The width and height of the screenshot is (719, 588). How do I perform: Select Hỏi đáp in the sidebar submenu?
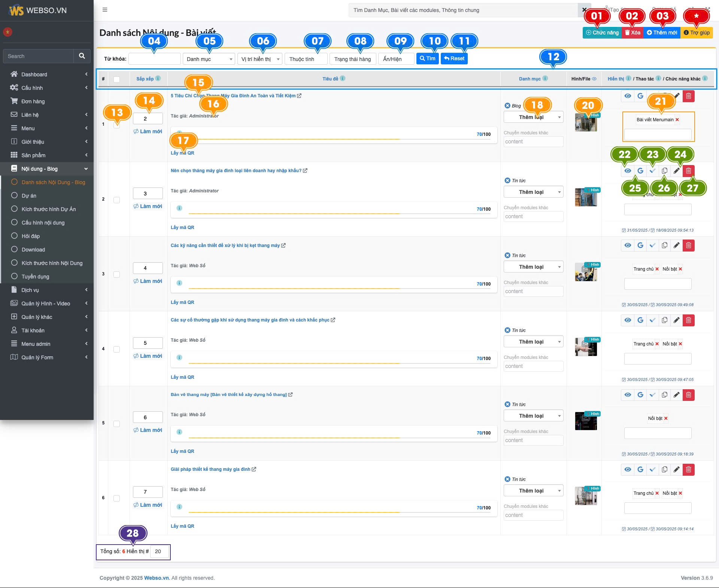(x=31, y=236)
